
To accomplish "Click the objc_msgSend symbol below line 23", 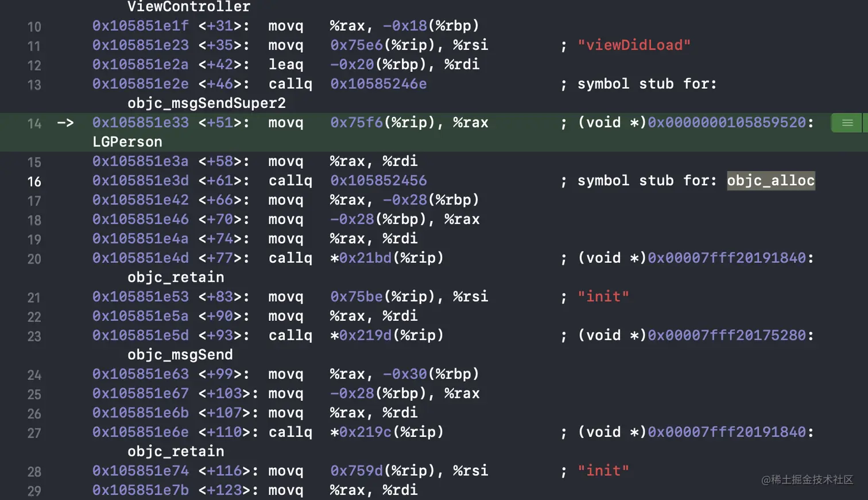I will 180,355.
